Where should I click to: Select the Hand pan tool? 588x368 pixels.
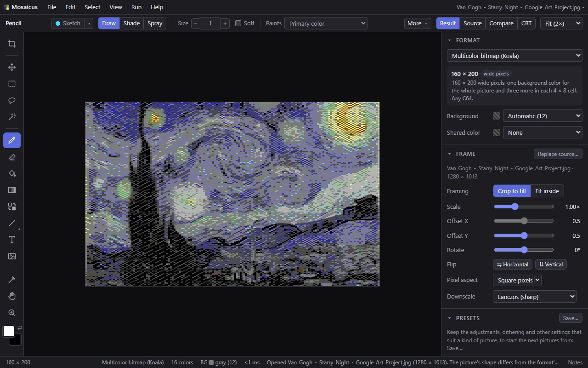[12, 296]
